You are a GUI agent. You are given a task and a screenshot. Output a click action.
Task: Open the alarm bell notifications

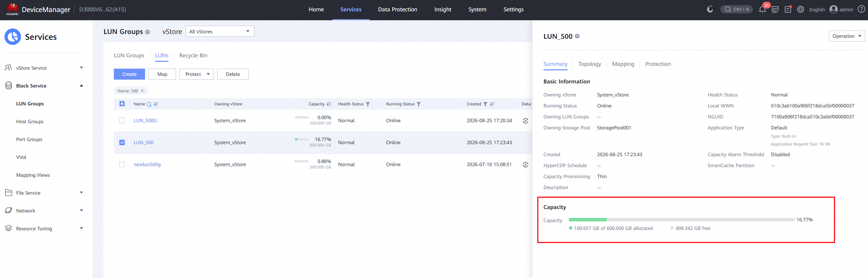tap(762, 10)
